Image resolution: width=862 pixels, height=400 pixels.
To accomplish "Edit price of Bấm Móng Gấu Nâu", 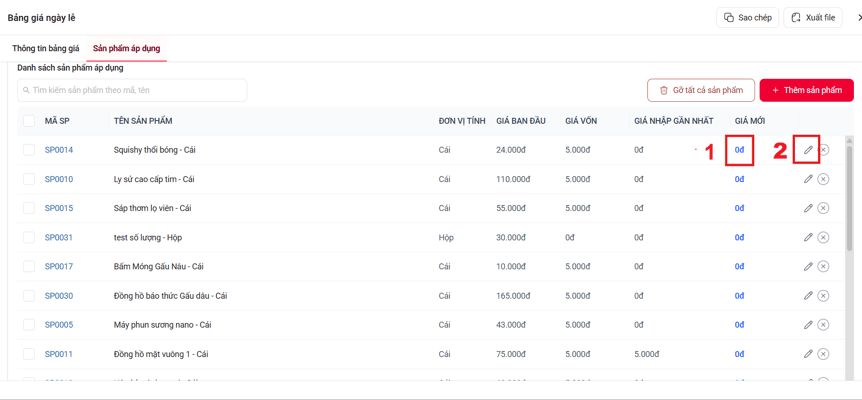I will click(808, 266).
